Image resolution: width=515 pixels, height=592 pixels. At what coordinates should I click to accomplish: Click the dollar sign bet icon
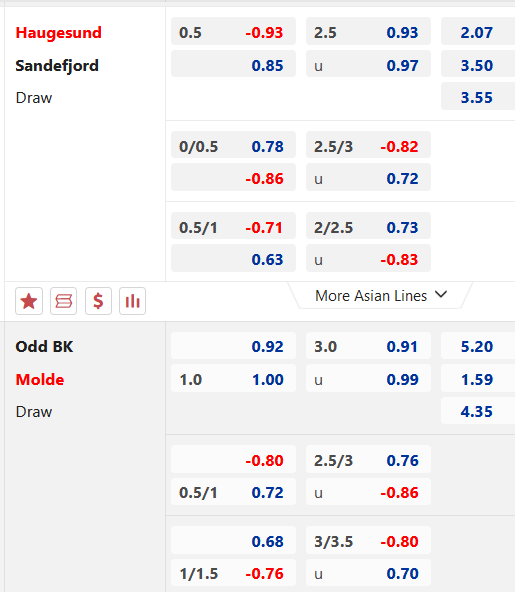98,301
